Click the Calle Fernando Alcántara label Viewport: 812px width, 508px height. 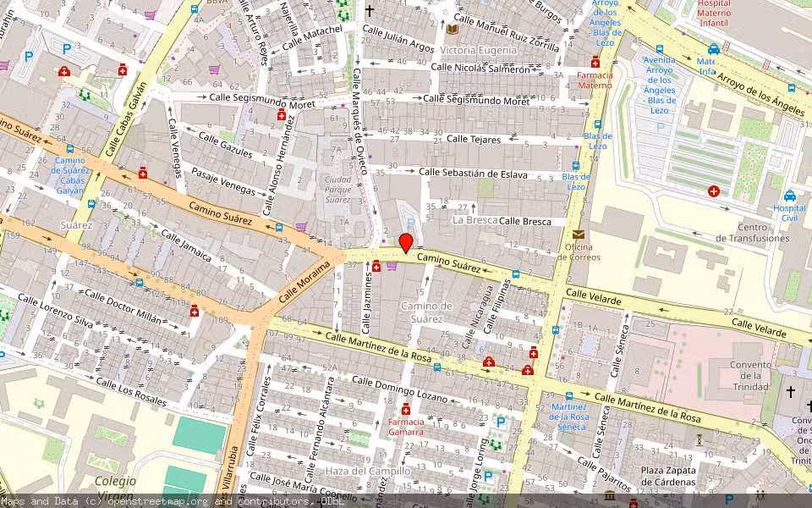[x=320, y=430]
